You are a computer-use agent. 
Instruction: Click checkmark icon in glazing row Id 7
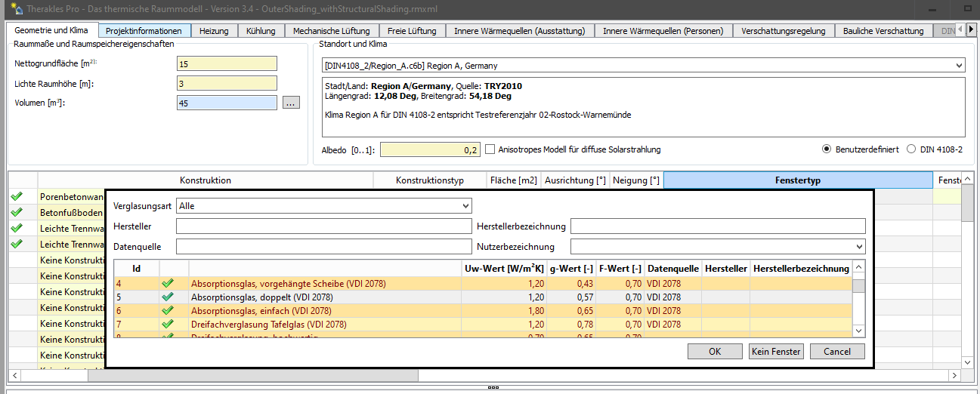(x=168, y=324)
